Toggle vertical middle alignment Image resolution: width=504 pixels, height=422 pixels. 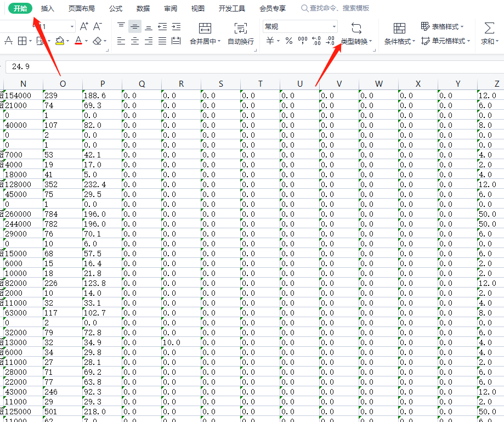point(135,26)
